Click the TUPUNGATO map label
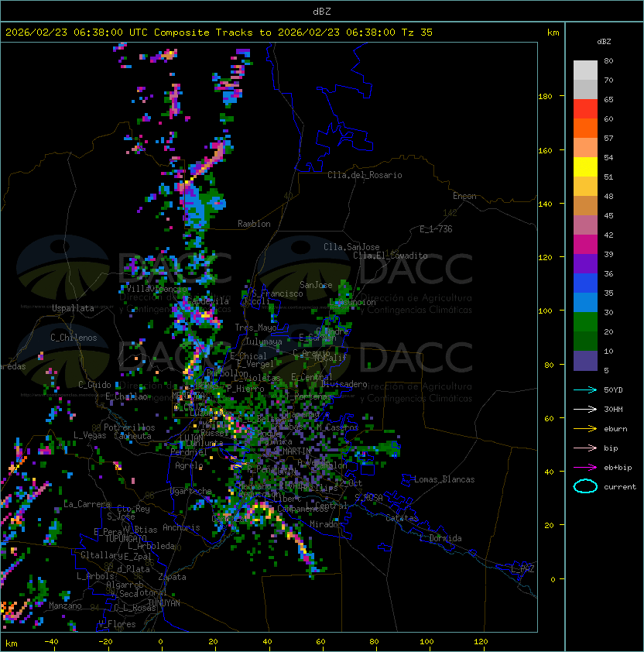The image size is (644, 652). point(125,538)
